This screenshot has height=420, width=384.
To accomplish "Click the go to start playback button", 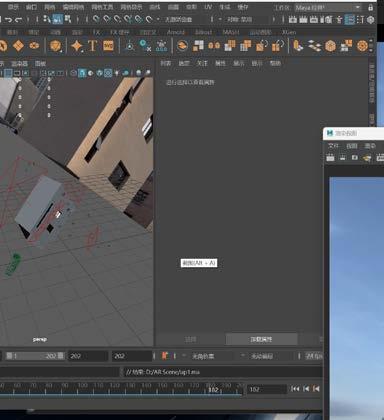I will click(295, 389).
